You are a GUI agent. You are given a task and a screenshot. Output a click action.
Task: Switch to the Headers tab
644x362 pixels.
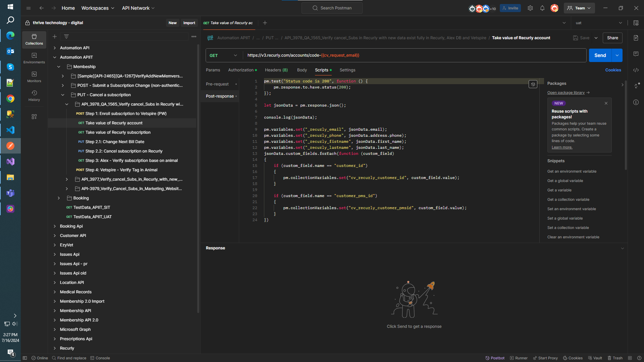276,70
